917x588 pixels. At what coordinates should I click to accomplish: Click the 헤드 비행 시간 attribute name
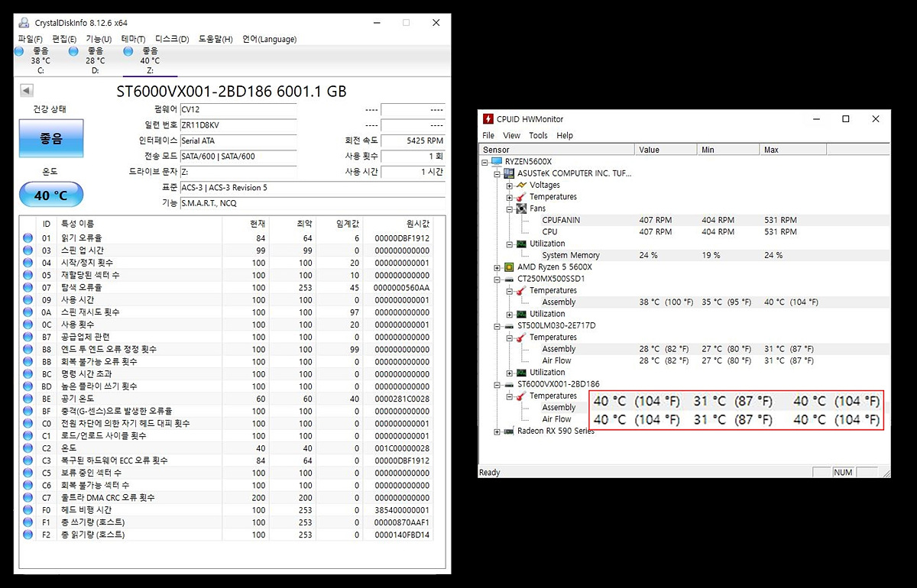click(x=86, y=510)
